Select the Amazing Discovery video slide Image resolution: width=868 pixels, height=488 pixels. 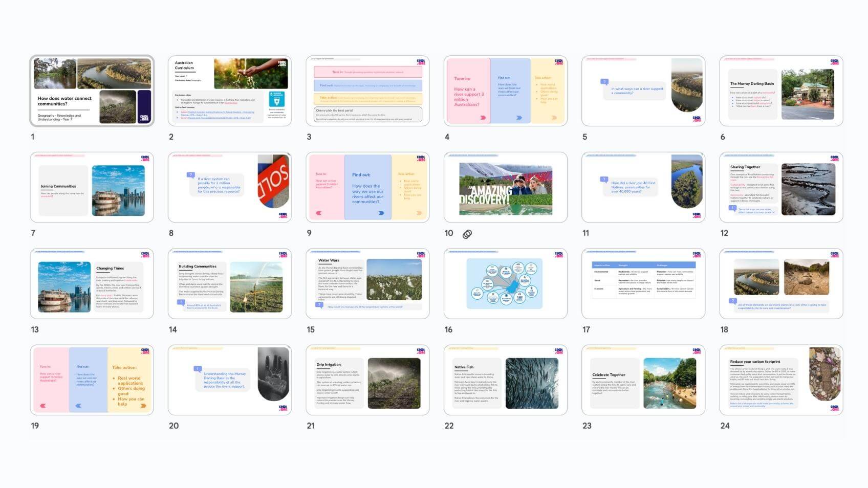pyautogui.click(x=505, y=187)
